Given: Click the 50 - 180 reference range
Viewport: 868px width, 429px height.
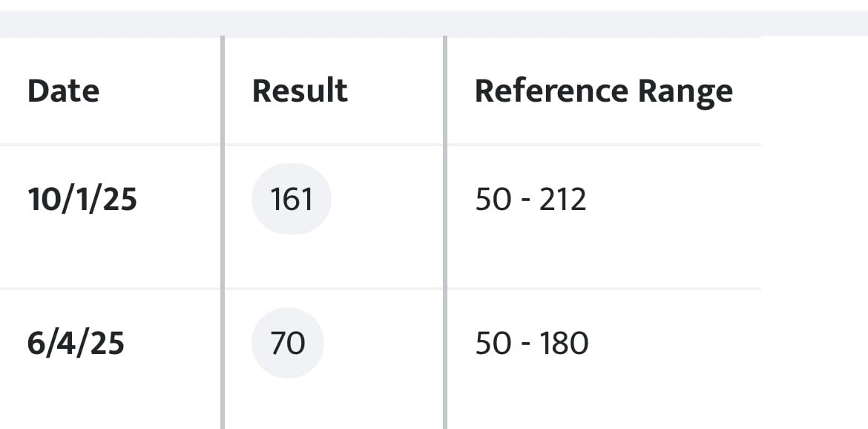Looking at the screenshot, I should pos(531,344).
